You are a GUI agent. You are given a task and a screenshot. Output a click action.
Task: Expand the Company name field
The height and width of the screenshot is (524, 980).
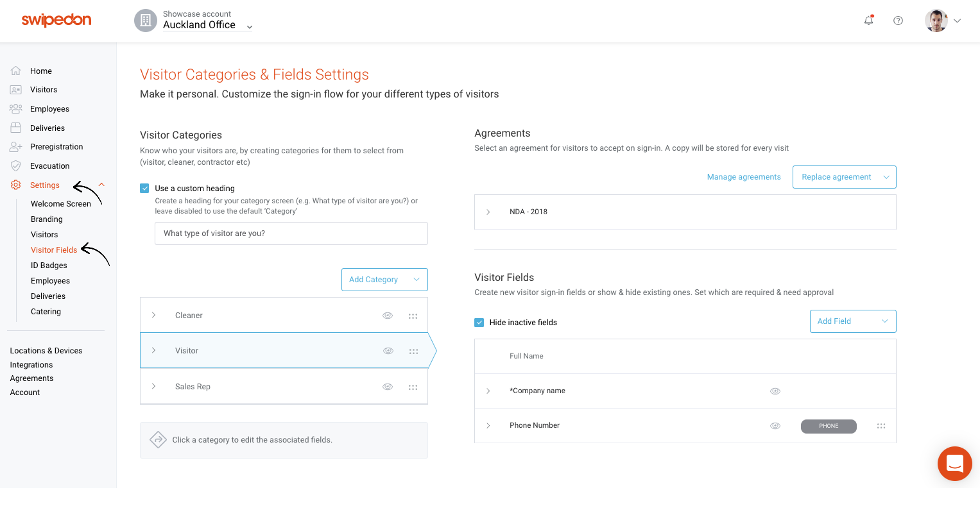tap(488, 391)
